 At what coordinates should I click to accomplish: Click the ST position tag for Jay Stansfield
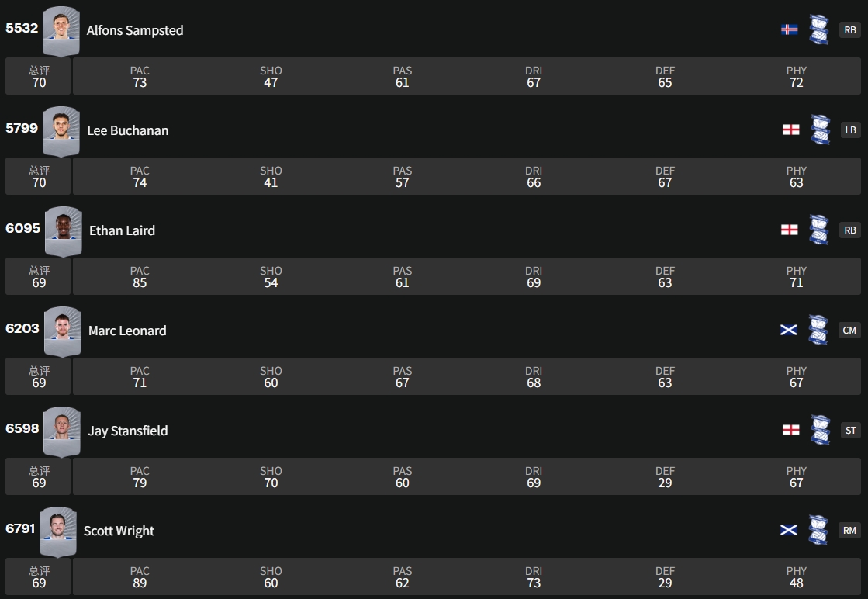click(850, 431)
